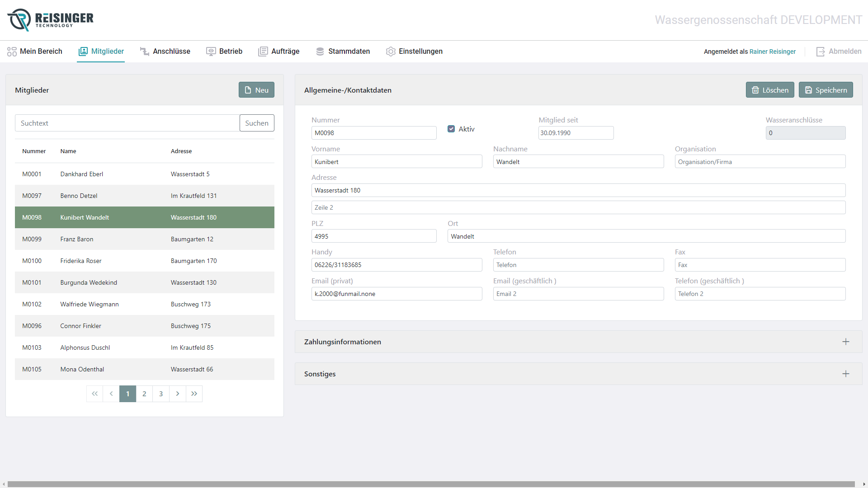
Task: Select member row Burgunda Wedekind
Action: tap(145, 282)
